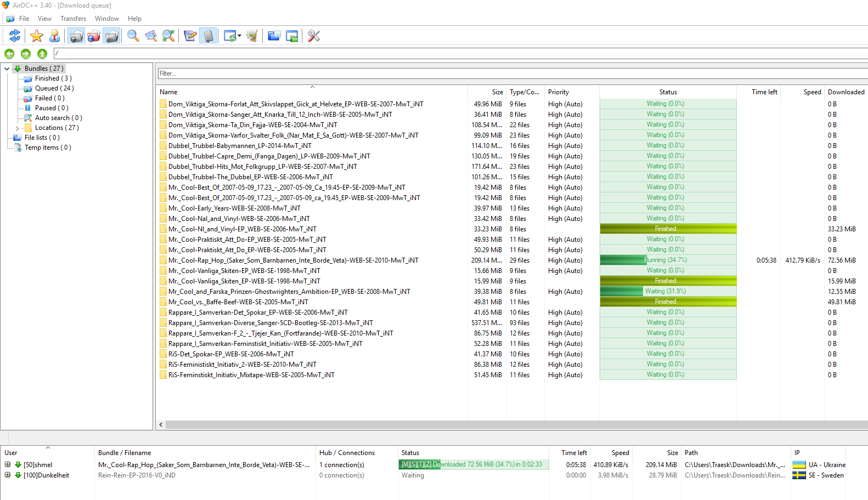Click the blue overlapping windows icon
This screenshot has height=500, width=868.
pos(274,36)
